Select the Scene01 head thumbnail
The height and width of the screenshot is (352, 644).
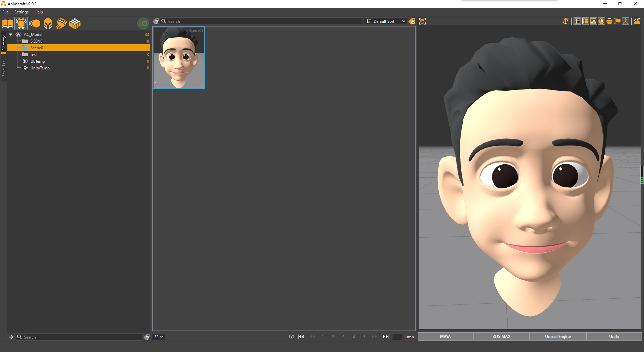point(179,58)
